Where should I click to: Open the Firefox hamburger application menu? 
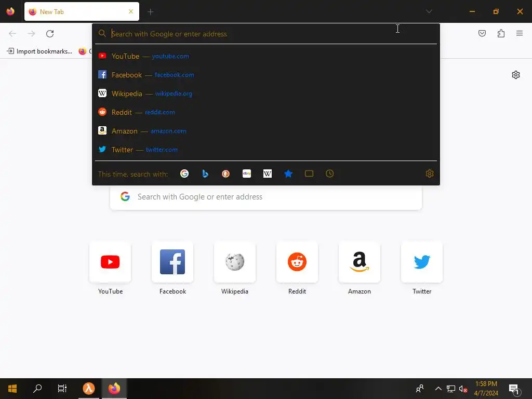coord(520,33)
